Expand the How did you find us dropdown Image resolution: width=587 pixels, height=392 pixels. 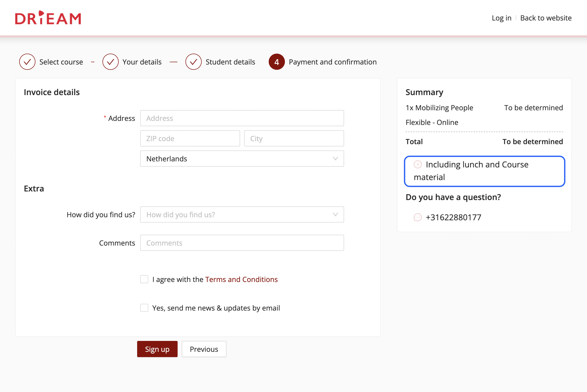tap(242, 214)
